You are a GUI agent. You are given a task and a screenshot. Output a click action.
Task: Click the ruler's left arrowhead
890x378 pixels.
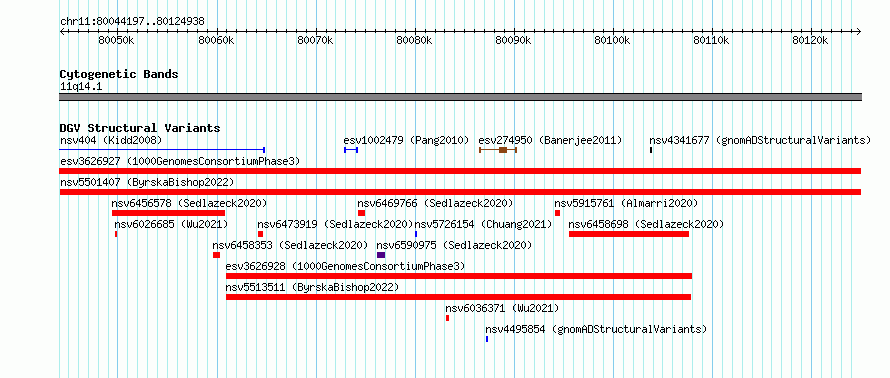[x=62, y=31]
